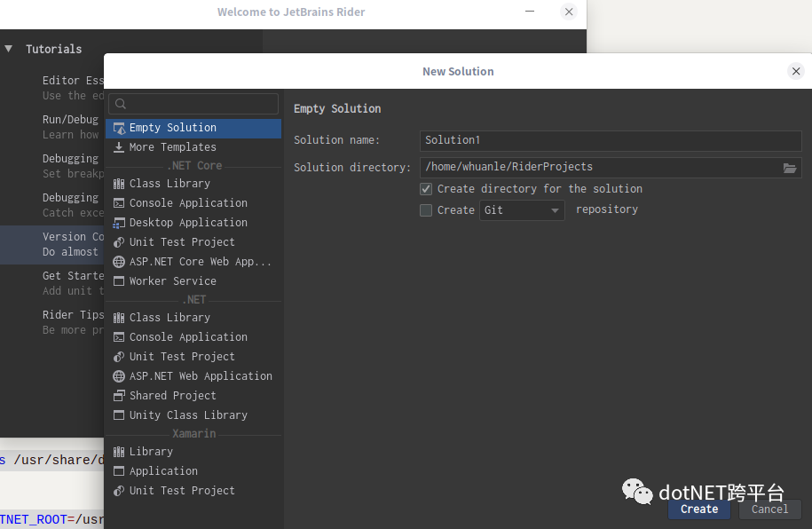Choose the .NET Core Console Application icon
The image size is (812, 529).
pyautogui.click(x=119, y=203)
